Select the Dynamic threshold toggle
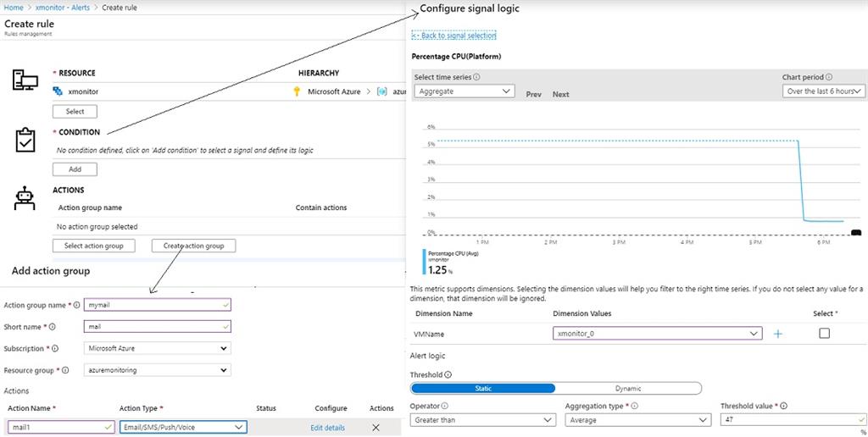Screen dimensions: 868x437 pos(628,389)
